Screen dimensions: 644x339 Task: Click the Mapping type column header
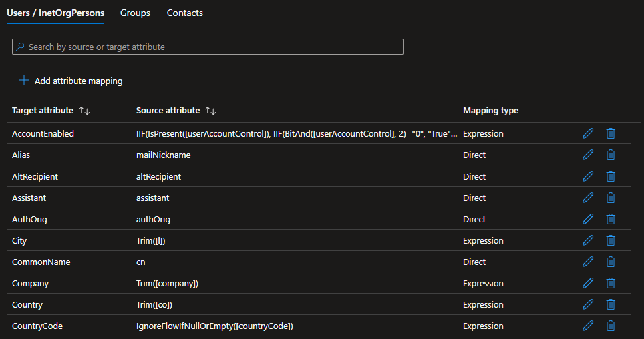[491, 111]
